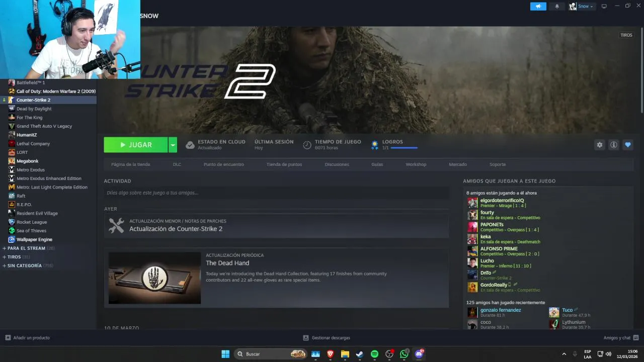This screenshot has height=362, width=644.
Task: Click the Raft game icon
Action: click(12, 196)
